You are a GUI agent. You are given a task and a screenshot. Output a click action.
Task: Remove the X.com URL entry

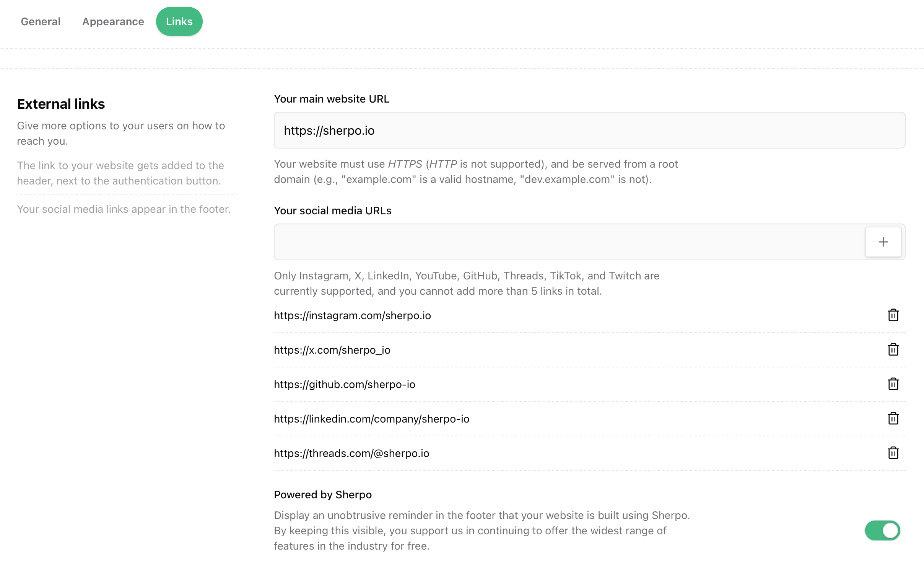(893, 349)
